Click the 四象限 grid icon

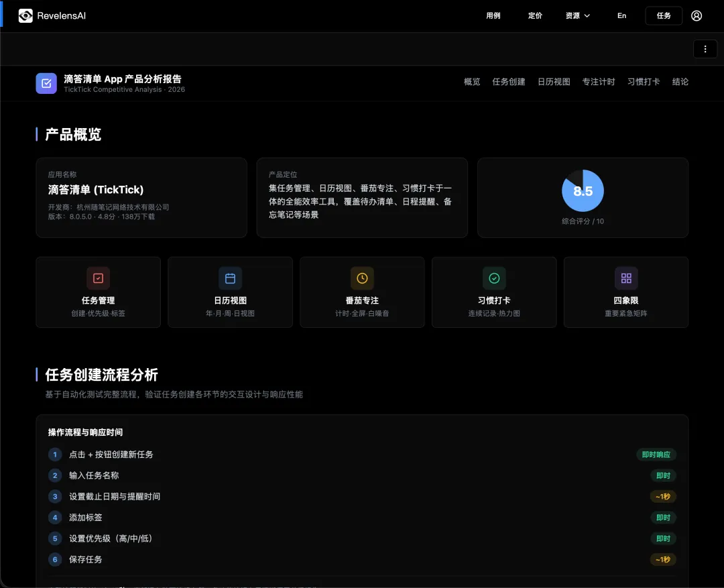[x=626, y=278]
